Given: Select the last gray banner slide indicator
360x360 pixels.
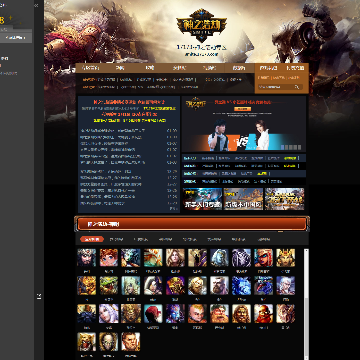Looking at the screenshot, I should click(x=299, y=147).
